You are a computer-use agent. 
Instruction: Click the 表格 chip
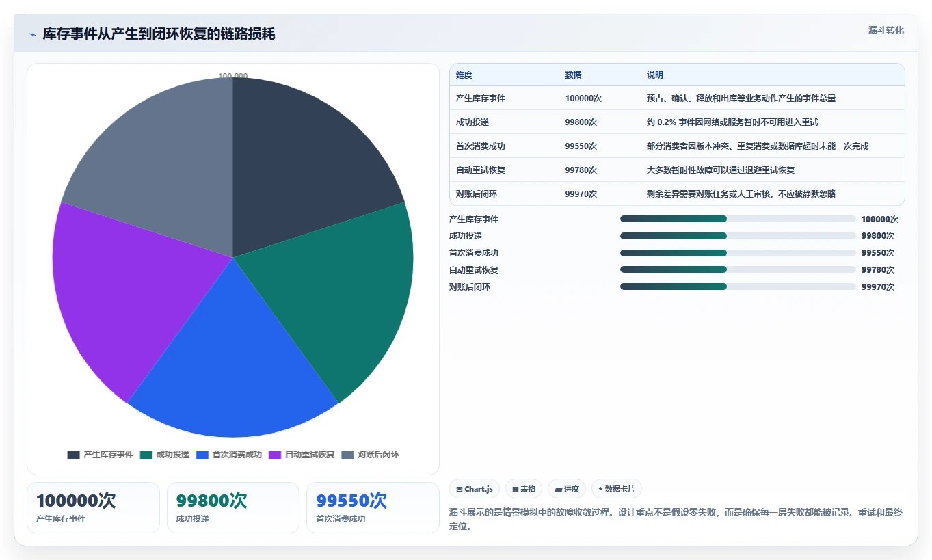point(524,489)
